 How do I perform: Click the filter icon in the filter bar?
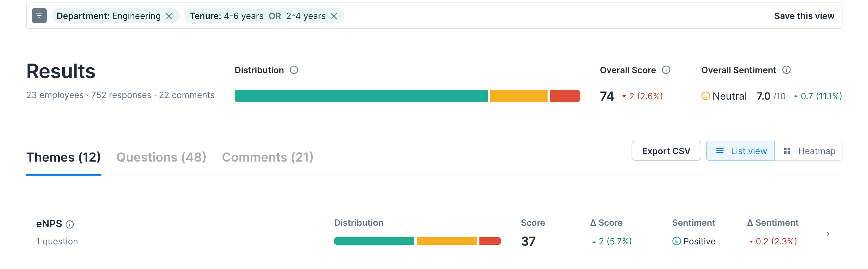pos(39,16)
